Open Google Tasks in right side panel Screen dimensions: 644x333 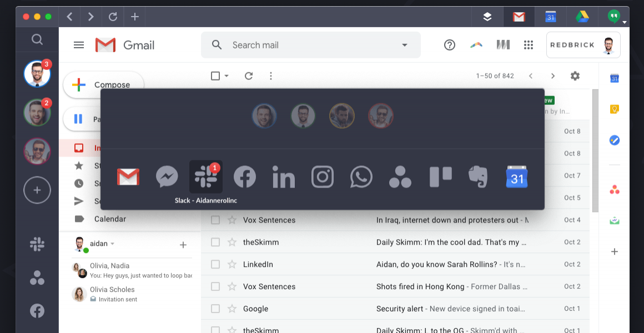[615, 140]
